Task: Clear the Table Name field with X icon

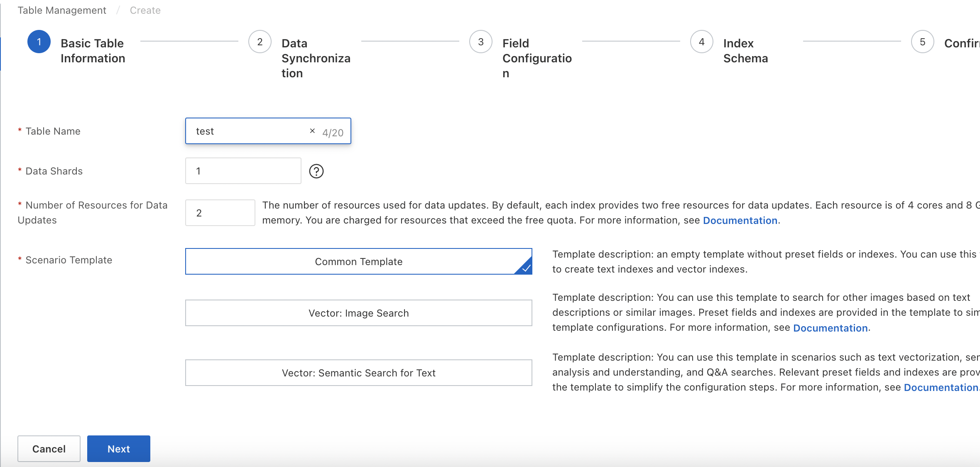Action: [x=312, y=131]
